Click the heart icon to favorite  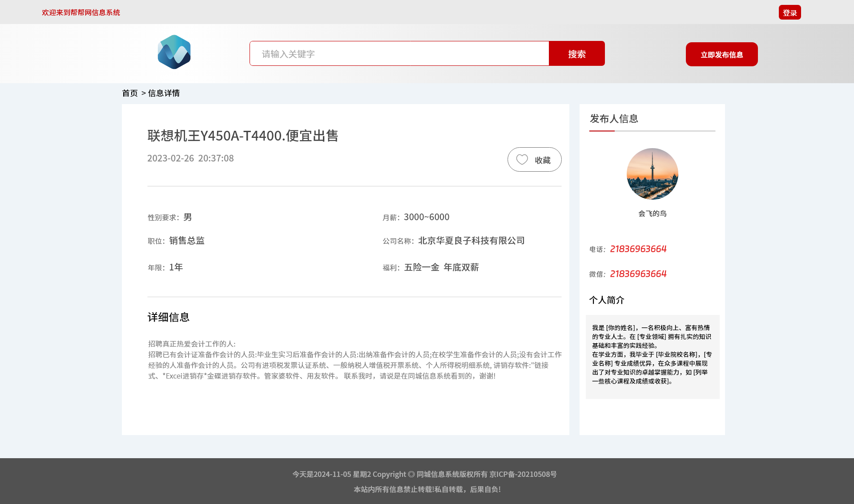point(522,160)
